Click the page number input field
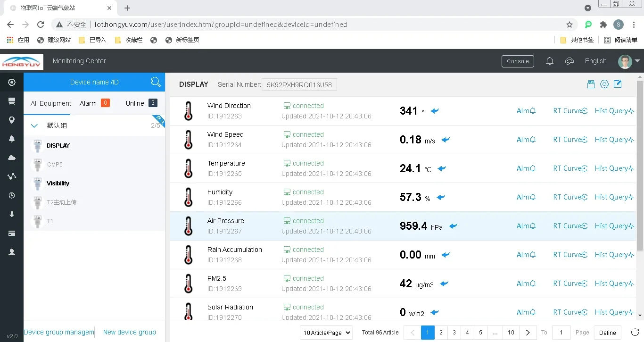The image size is (644, 342). pos(561,333)
